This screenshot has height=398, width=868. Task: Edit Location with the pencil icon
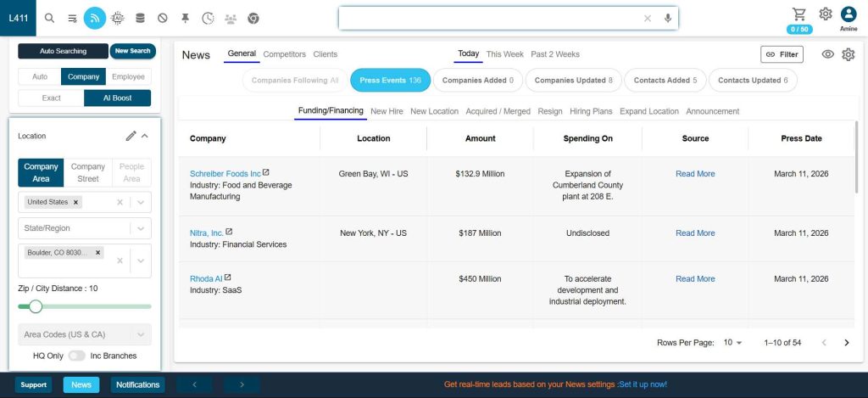[131, 136]
